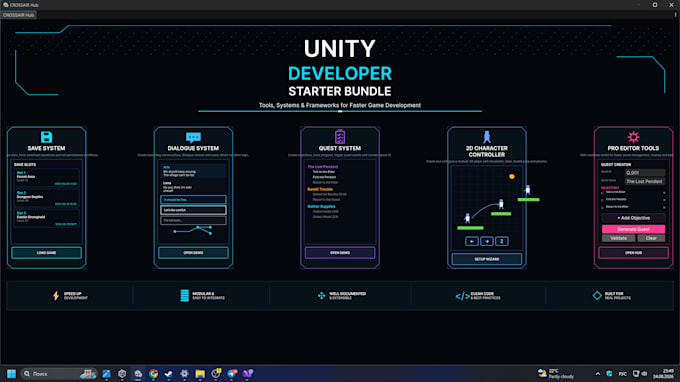The image size is (680, 382).
Task: Click the Pro Editor Tools pink gear icon
Action: tap(633, 137)
